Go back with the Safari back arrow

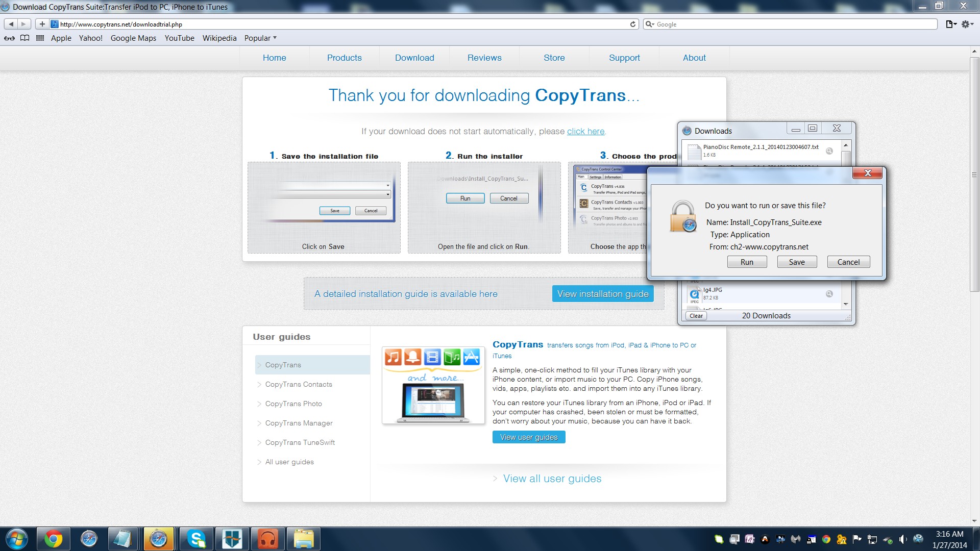tap(11, 24)
